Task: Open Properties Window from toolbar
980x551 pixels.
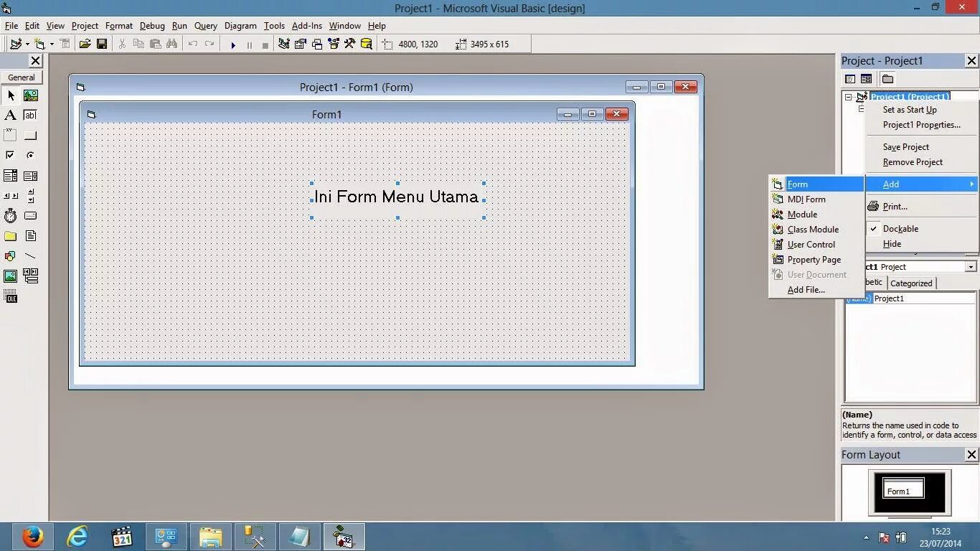Action: point(301,44)
